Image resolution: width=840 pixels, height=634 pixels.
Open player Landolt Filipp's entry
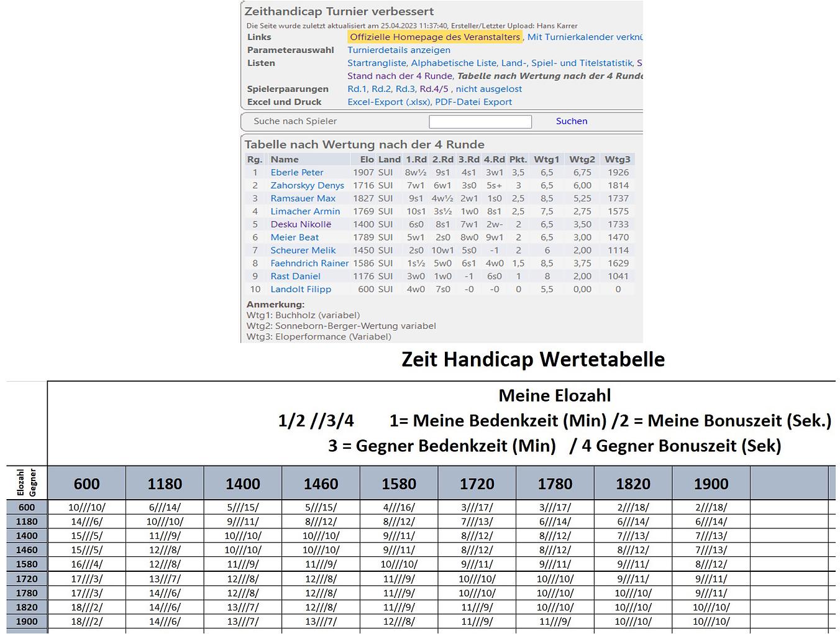coord(301,290)
